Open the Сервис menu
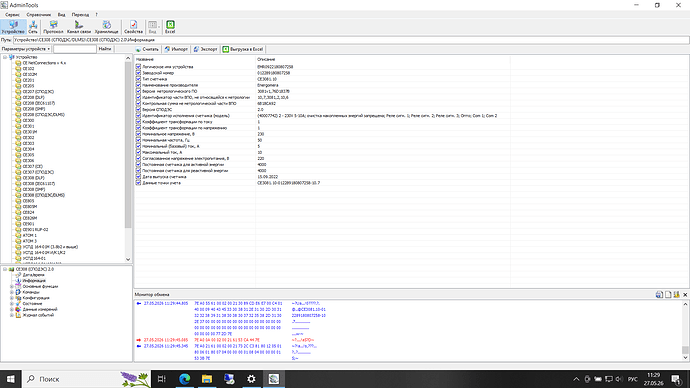This screenshot has height=388, width=690. click(12, 15)
